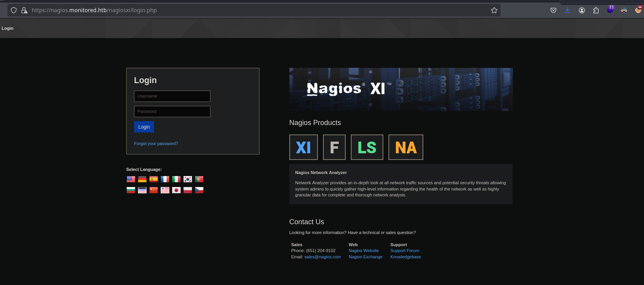This screenshot has height=285, width=644.
Task: Select the Japanese flag language
Action: tap(176, 190)
